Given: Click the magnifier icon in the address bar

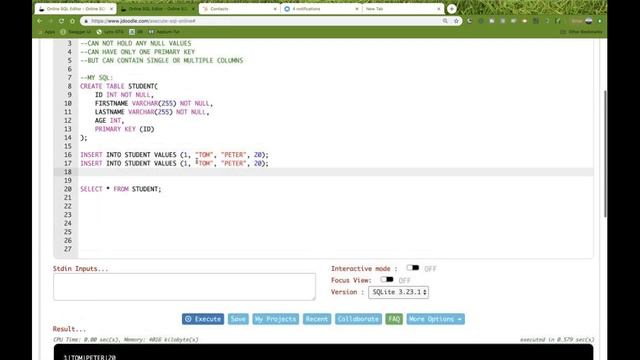Looking at the screenshot, I should 445,21.
